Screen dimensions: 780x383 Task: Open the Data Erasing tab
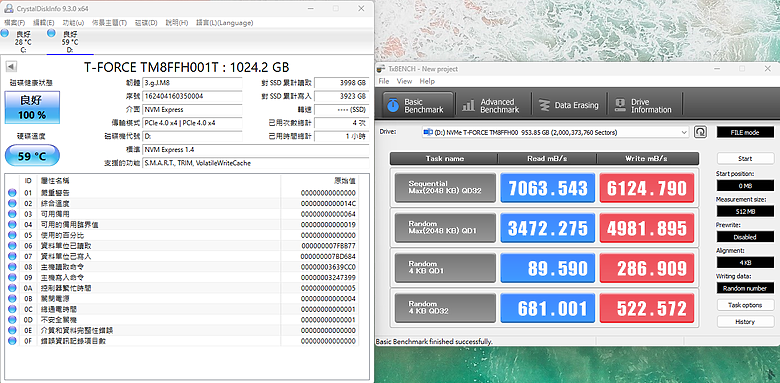pyautogui.click(x=570, y=105)
